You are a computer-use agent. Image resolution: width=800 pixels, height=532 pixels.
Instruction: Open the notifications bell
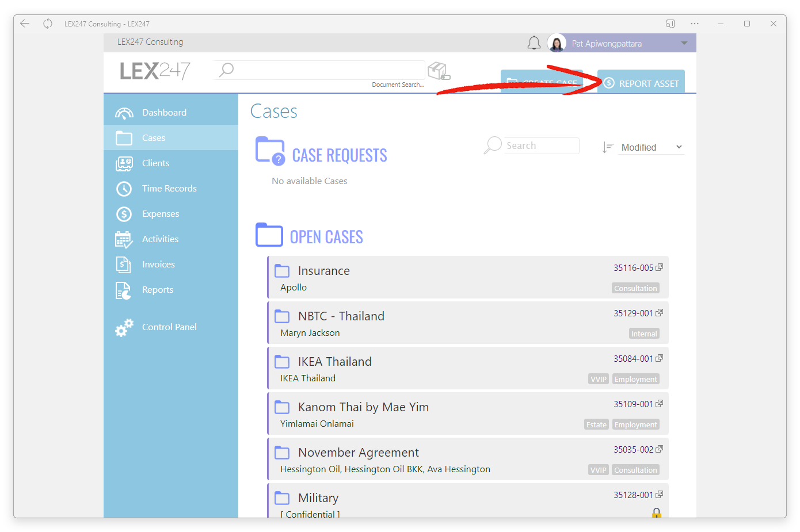[534, 43]
